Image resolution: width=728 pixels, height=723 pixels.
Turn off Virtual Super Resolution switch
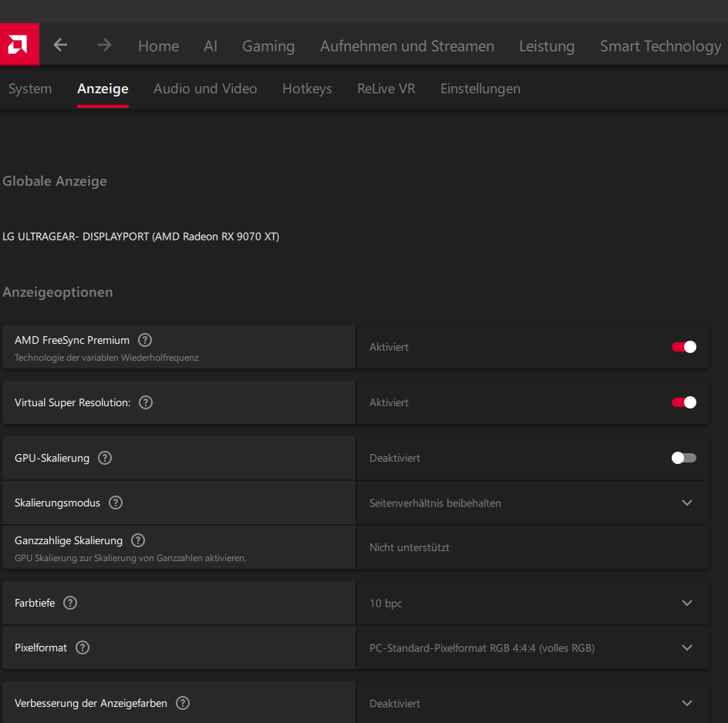[x=683, y=402]
